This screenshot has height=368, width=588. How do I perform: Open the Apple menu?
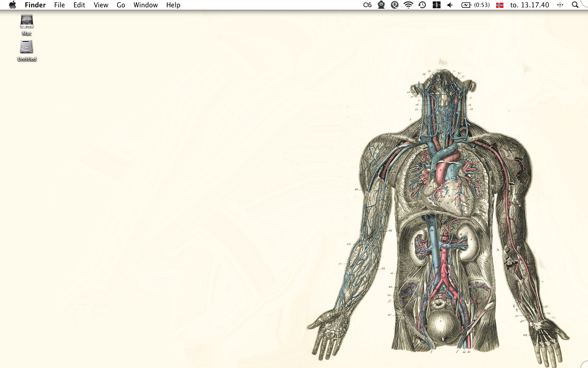12,5
